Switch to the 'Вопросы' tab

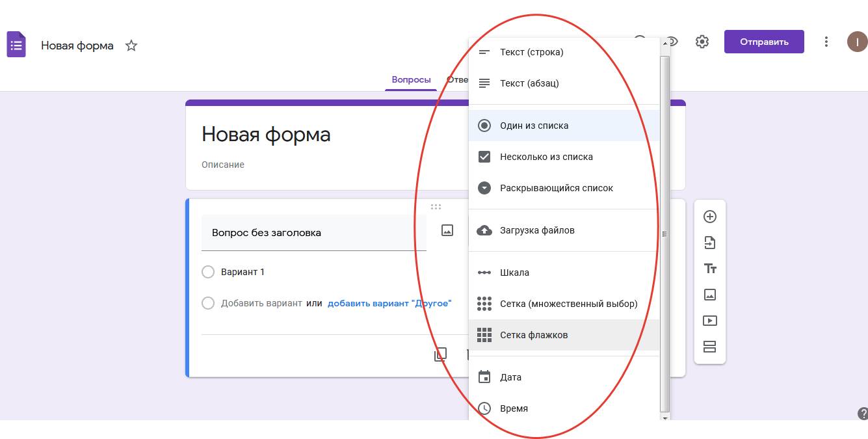point(411,80)
